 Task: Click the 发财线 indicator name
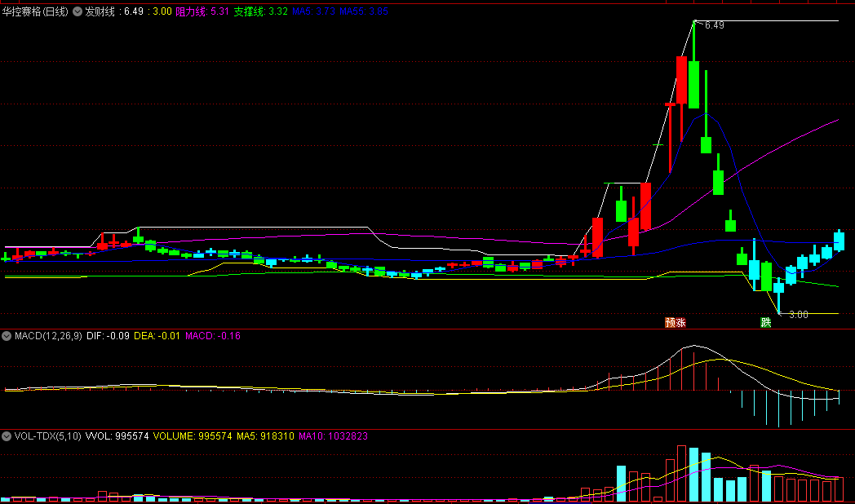[100, 11]
